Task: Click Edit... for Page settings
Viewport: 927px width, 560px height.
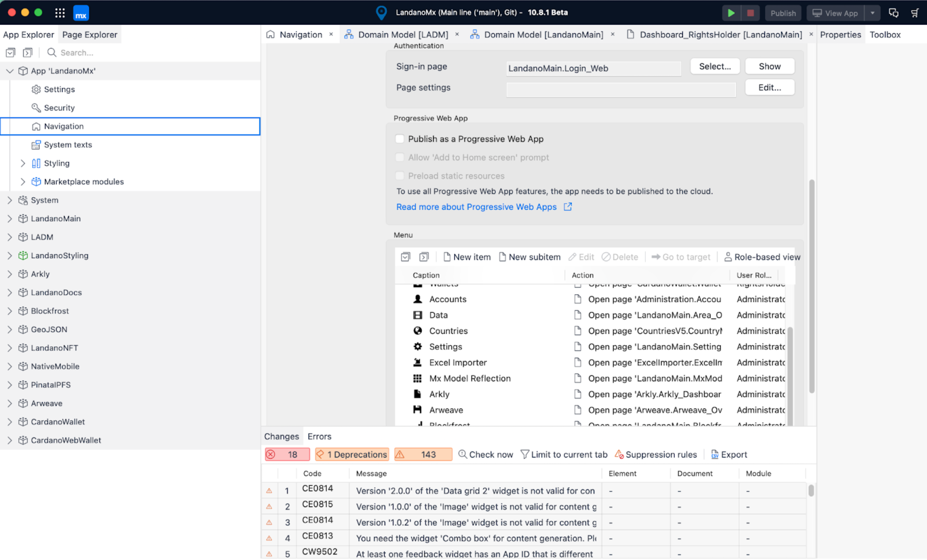Action: pyautogui.click(x=769, y=87)
